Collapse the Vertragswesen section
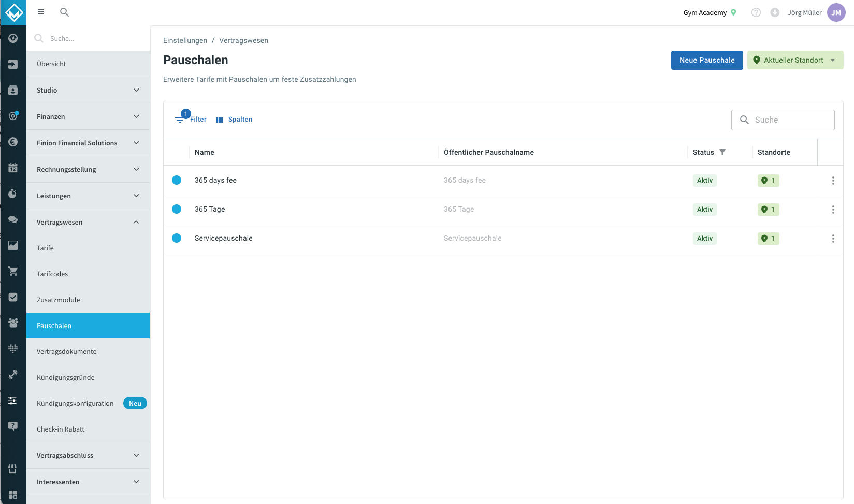This screenshot has height=504, width=854. click(x=88, y=222)
